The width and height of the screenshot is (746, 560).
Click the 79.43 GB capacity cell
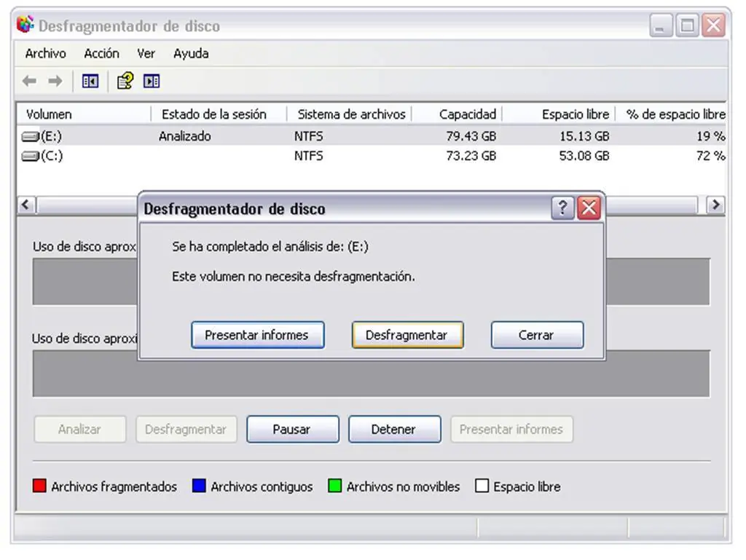coord(471,136)
